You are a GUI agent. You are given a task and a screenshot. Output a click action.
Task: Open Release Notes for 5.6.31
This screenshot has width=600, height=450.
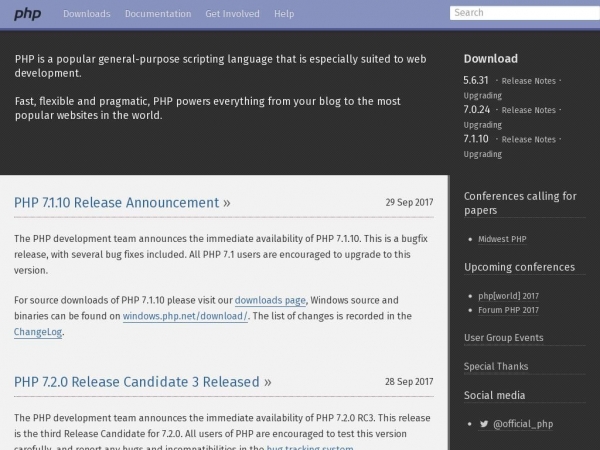[x=528, y=81]
